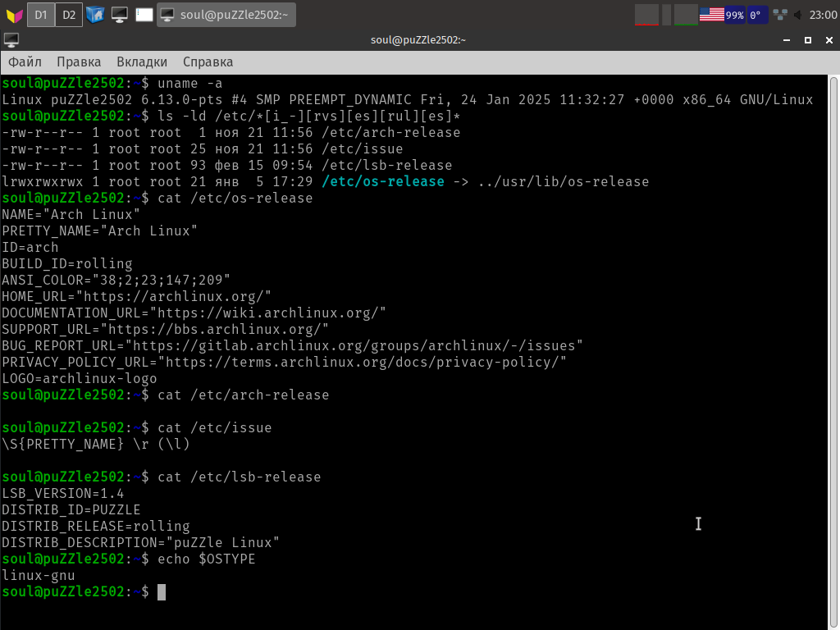Click the \S{PRETTY_NAME} issue output line

tap(96, 444)
